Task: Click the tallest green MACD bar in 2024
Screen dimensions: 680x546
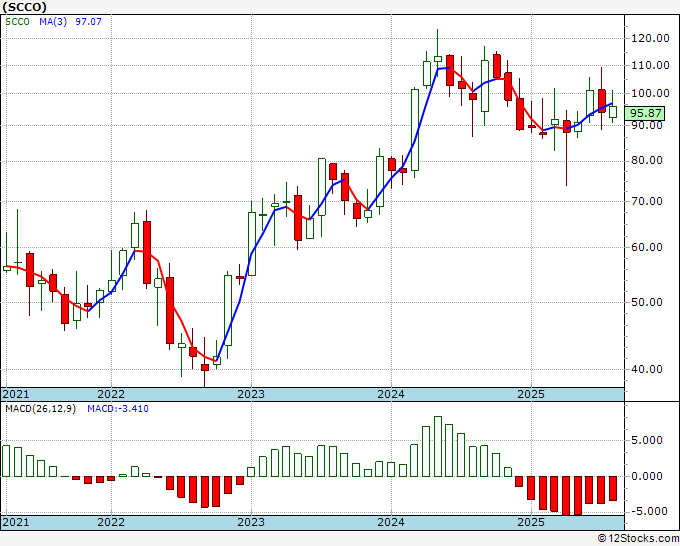Action: [x=438, y=446]
